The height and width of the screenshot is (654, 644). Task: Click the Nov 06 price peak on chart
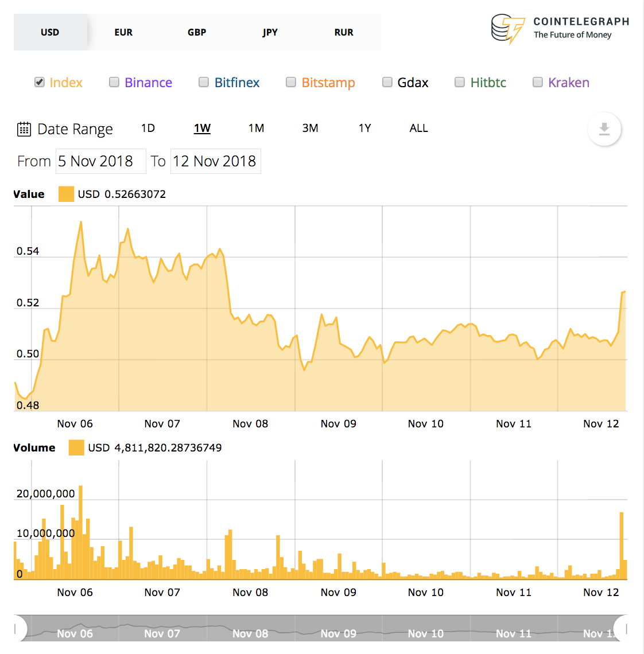tap(81, 222)
